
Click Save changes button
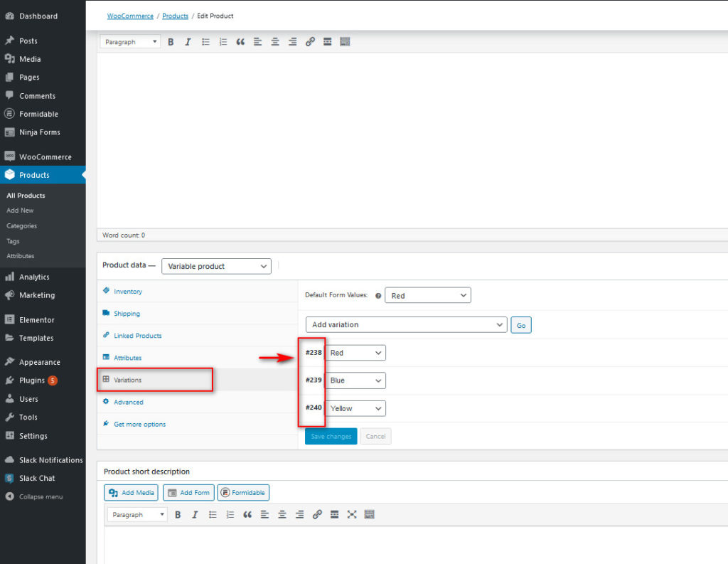click(331, 436)
